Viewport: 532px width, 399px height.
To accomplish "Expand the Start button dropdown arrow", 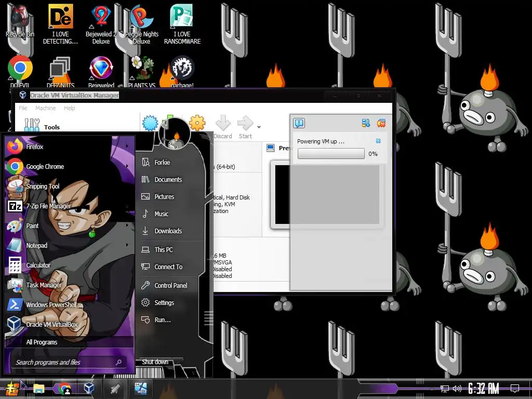I will [259, 127].
